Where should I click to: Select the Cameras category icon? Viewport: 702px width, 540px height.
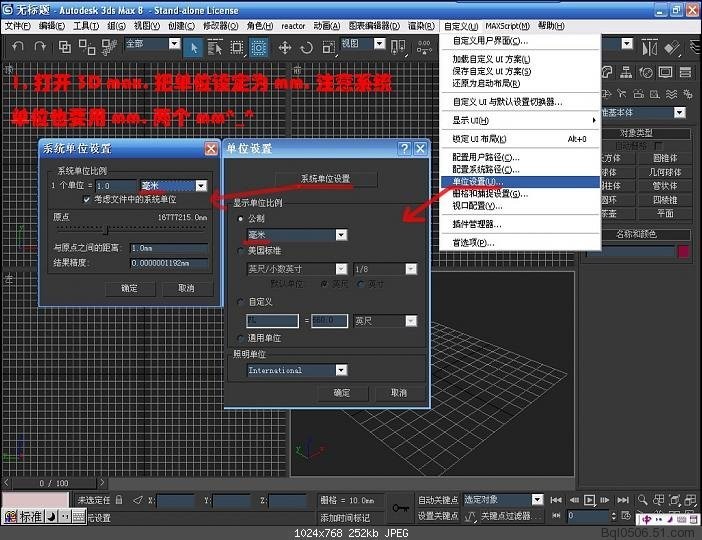[638, 94]
